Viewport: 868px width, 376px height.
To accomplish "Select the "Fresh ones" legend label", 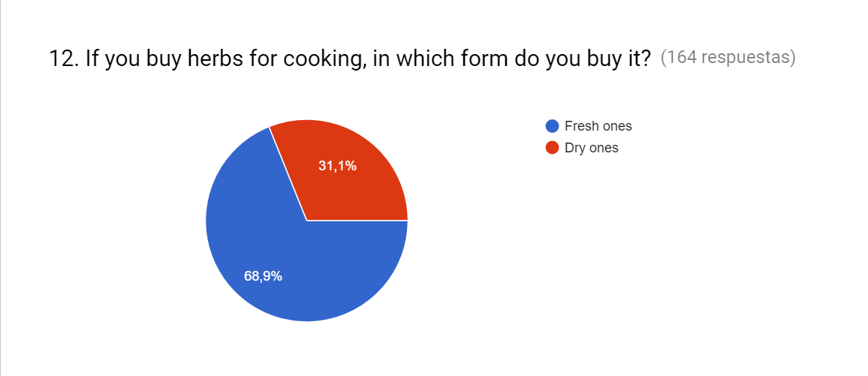I will coord(598,126).
